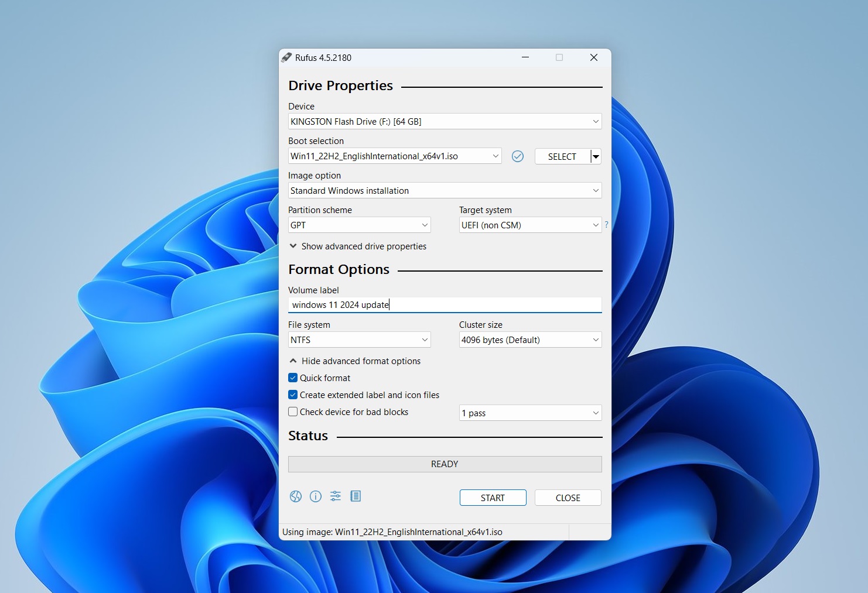The width and height of the screenshot is (868, 593).
Task: Uncheck the Quick format checkbox
Action: (x=293, y=378)
